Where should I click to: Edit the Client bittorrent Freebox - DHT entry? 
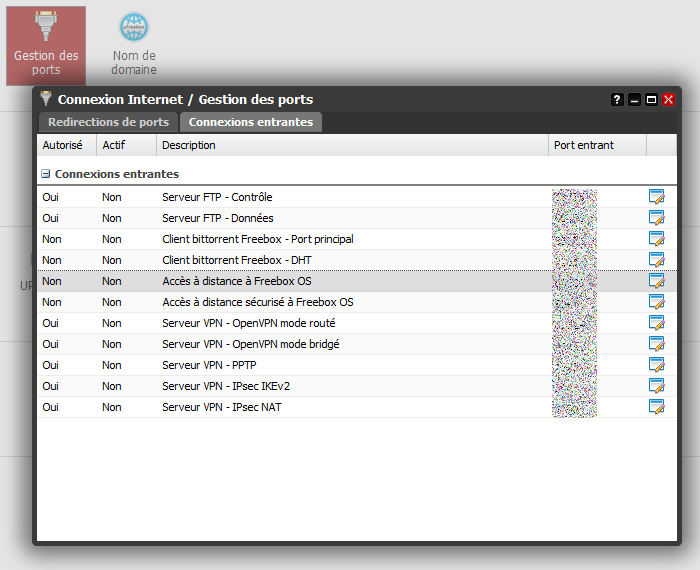pos(657,260)
